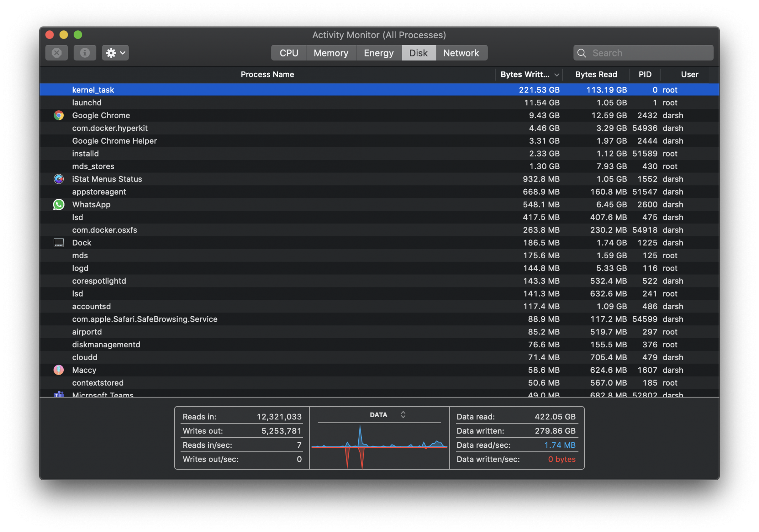Viewport: 759px width, 532px height.
Task: Click the Maccy app icon
Action: click(59, 370)
